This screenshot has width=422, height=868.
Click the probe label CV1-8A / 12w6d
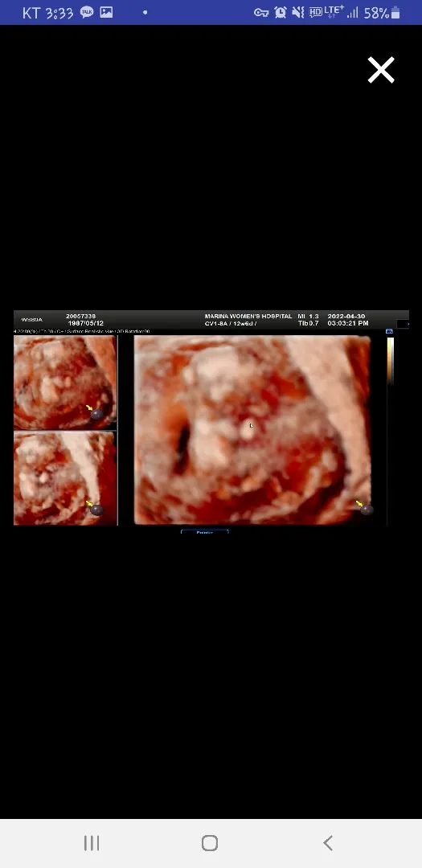[x=231, y=323]
